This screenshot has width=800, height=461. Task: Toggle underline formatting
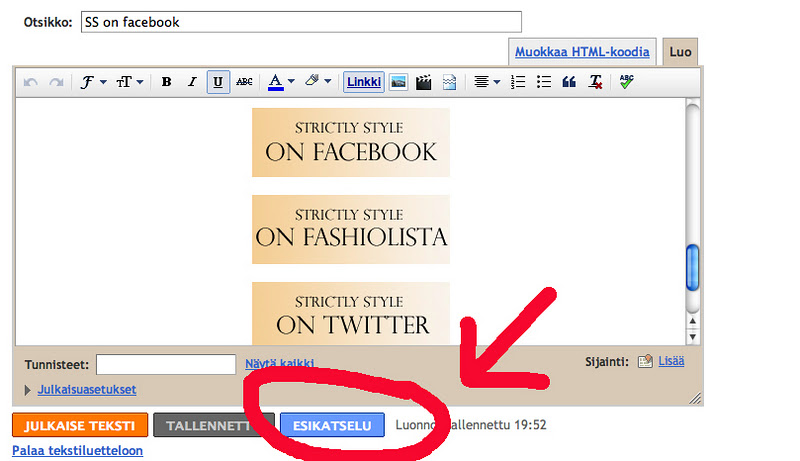coord(218,82)
